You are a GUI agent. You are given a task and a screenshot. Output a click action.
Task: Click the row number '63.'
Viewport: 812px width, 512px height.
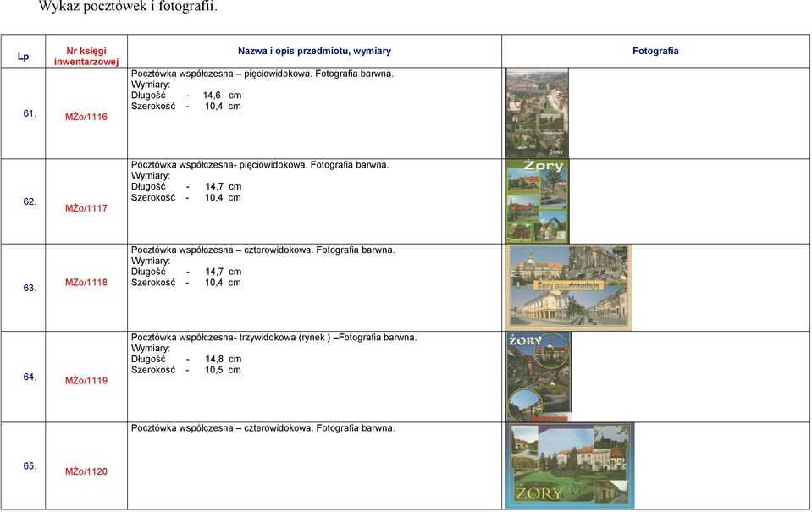point(30,288)
